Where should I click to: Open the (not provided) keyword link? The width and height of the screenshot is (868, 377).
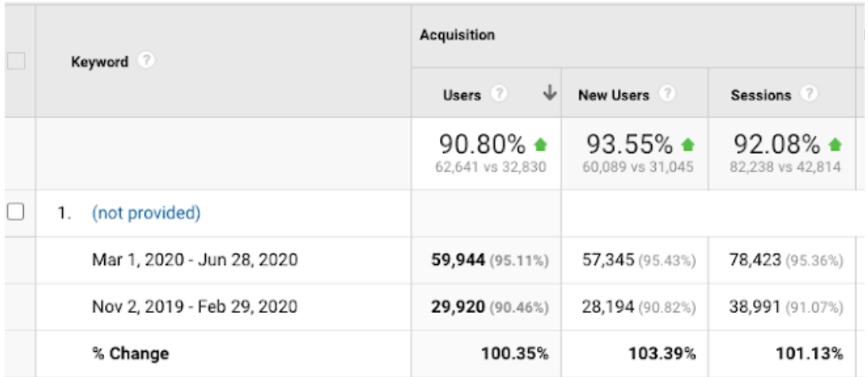(x=146, y=213)
